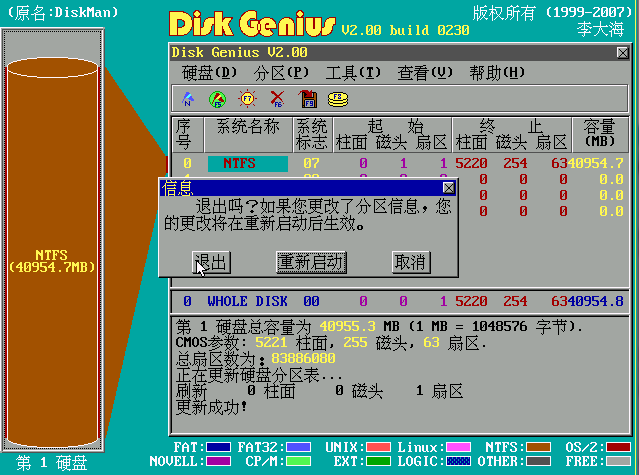Select the NTFS partition name cell in the table

[248, 164]
